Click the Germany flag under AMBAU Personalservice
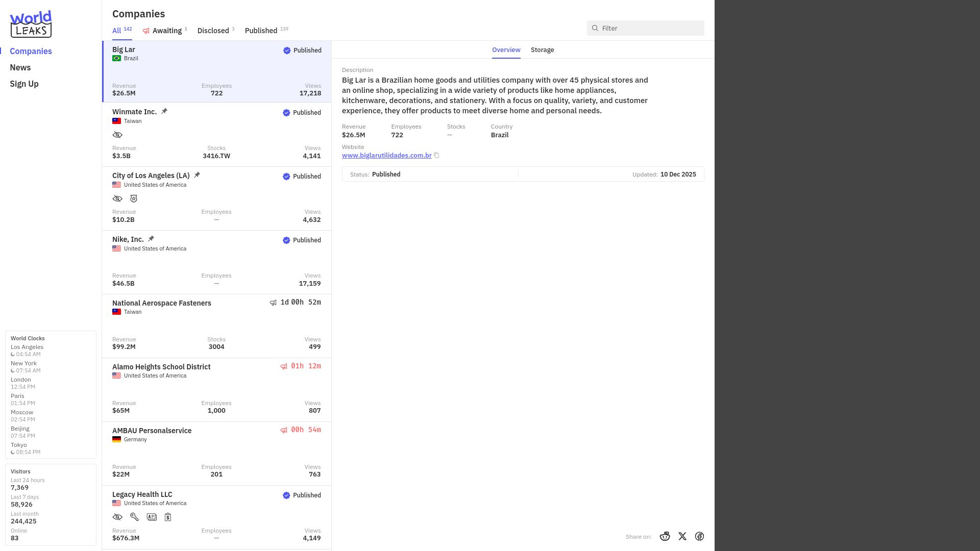This screenshot has height=551, width=980. pos(116,439)
